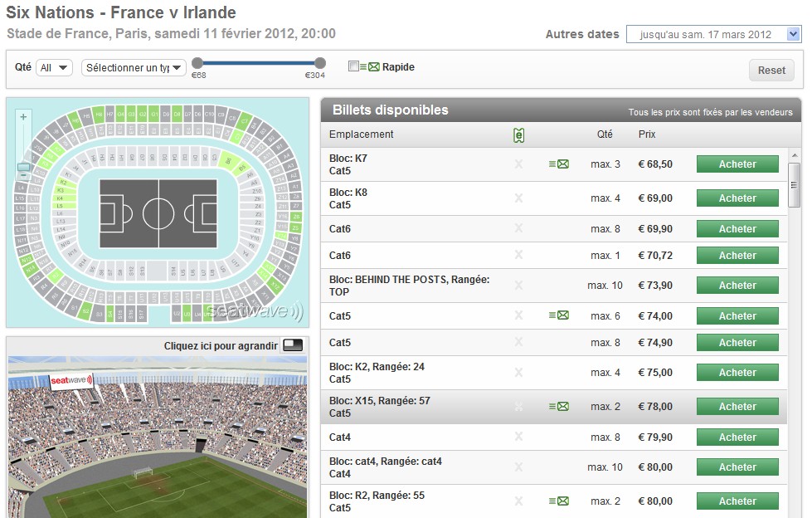This screenshot has height=518, width=812.
Task: Sort listings by Emplacement column header
Action: pos(361,134)
